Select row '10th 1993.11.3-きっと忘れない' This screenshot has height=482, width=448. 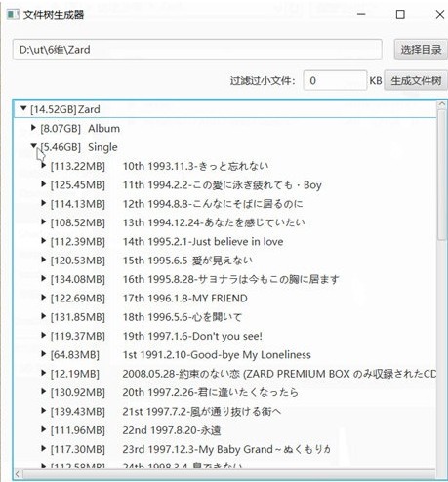tap(195, 166)
